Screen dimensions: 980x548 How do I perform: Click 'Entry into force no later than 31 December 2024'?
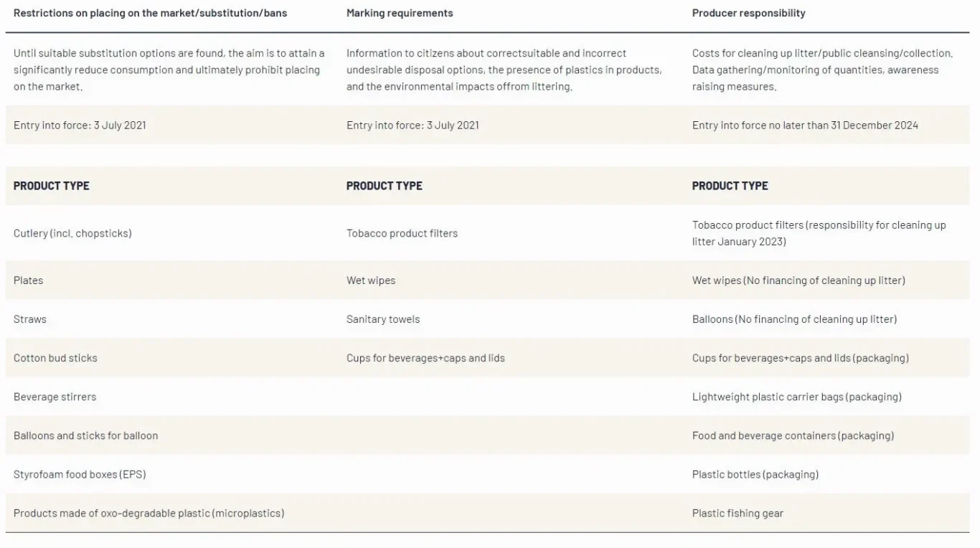805,125
